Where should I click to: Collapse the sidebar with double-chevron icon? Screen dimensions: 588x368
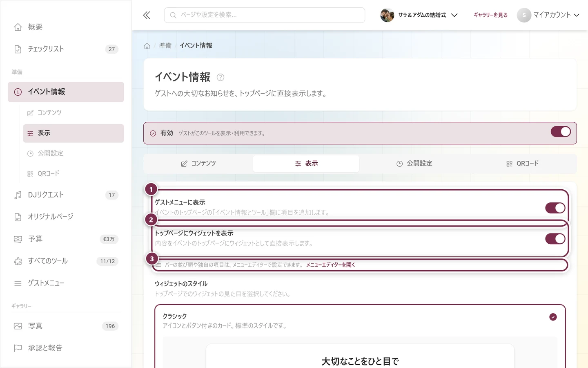click(147, 15)
